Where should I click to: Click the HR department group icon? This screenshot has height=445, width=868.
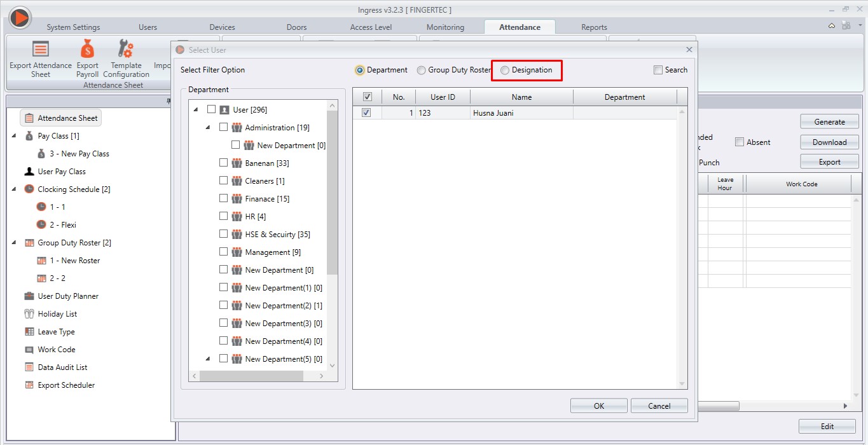237,217
